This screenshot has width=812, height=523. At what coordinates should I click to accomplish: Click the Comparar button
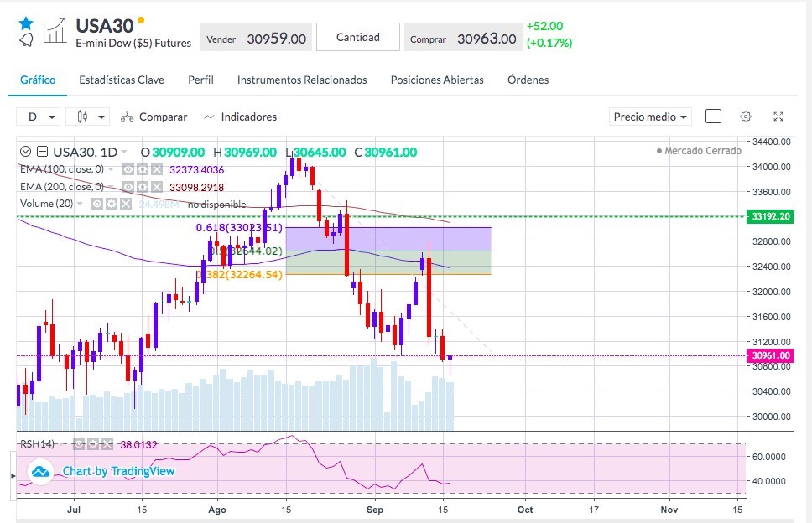coord(154,117)
